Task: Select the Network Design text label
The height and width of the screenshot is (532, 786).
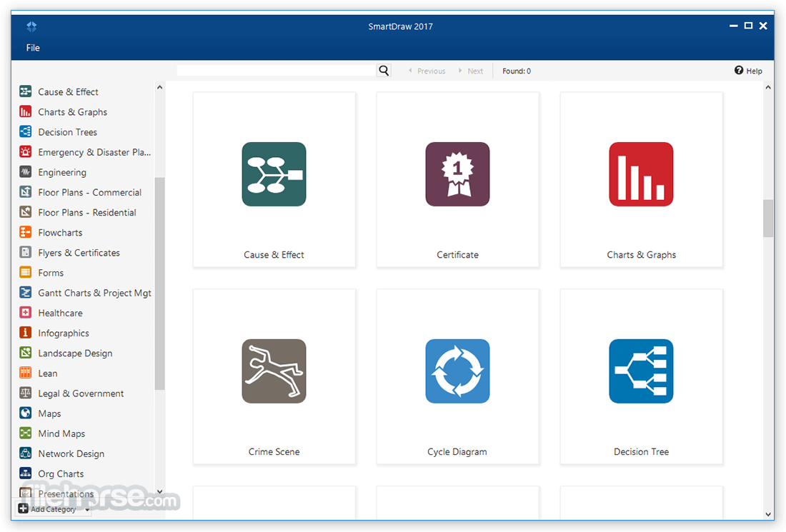Action: (71, 453)
